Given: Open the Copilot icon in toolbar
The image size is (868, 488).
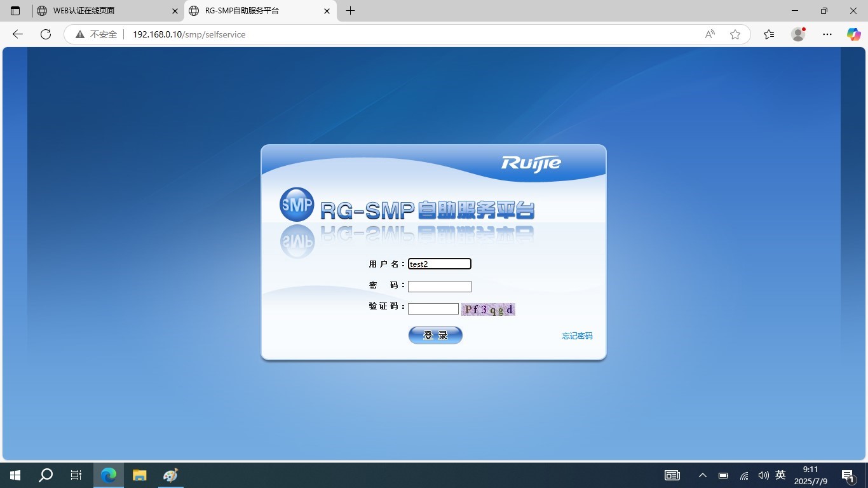Looking at the screenshot, I should [x=853, y=34].
